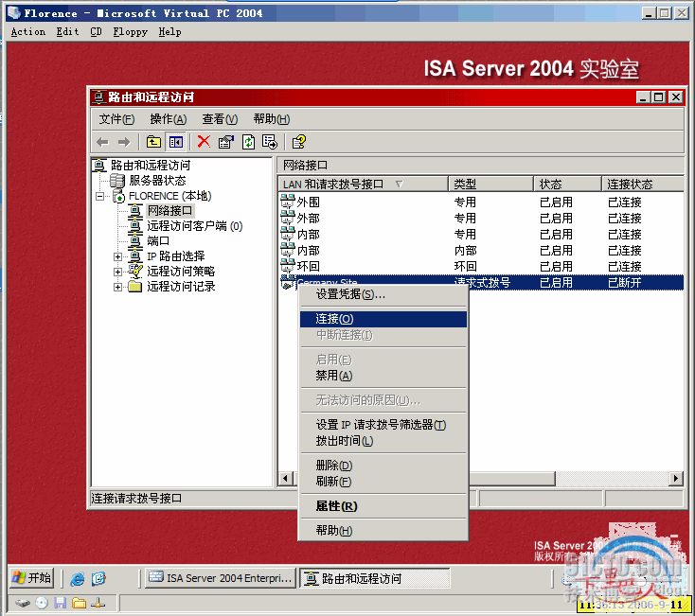Viewport: 695px width, 616px height.
Task: Select the 外部 interface row
Action: [481, 219]
